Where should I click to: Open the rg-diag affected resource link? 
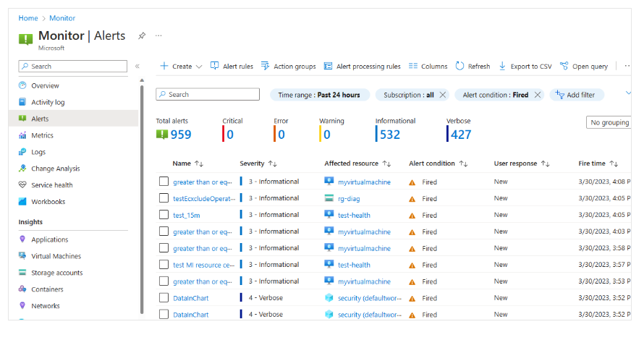point(349,199)
